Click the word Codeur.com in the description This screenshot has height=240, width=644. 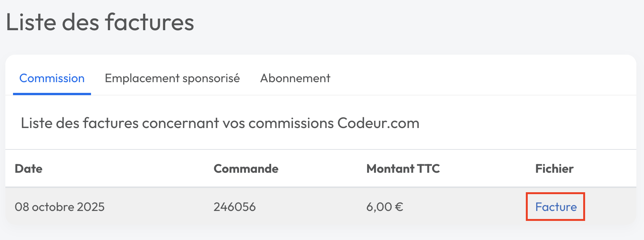pos(378,123)
